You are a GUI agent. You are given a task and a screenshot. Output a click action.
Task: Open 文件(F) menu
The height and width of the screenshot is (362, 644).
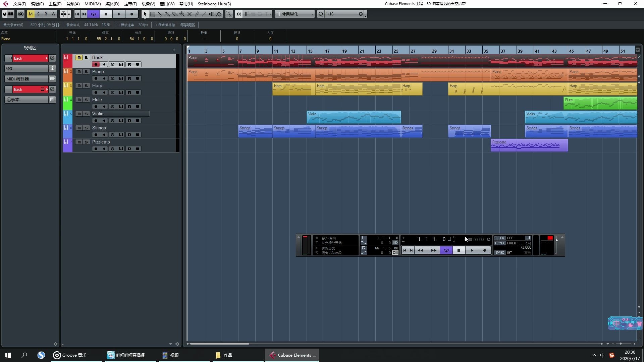point(19,4)
